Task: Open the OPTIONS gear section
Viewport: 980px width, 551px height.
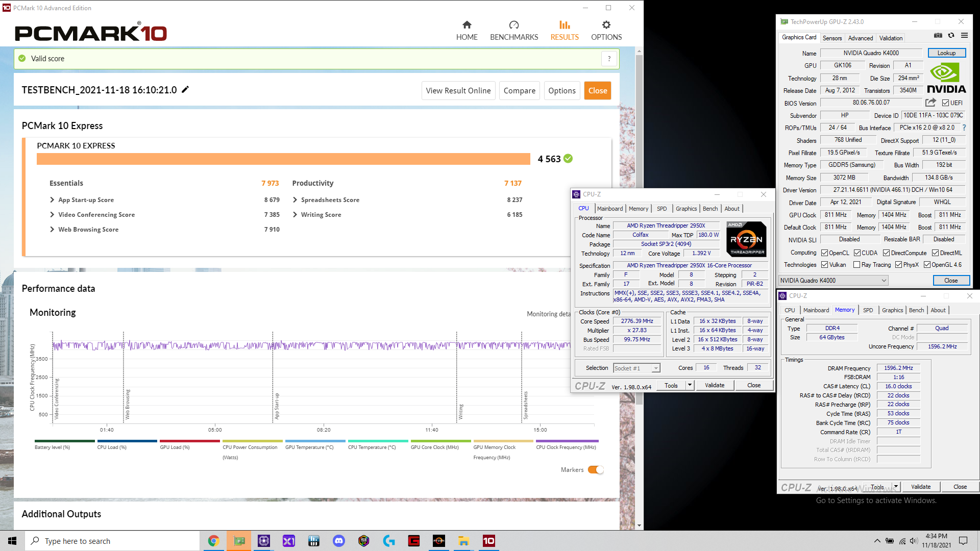Action: [606, 31]
